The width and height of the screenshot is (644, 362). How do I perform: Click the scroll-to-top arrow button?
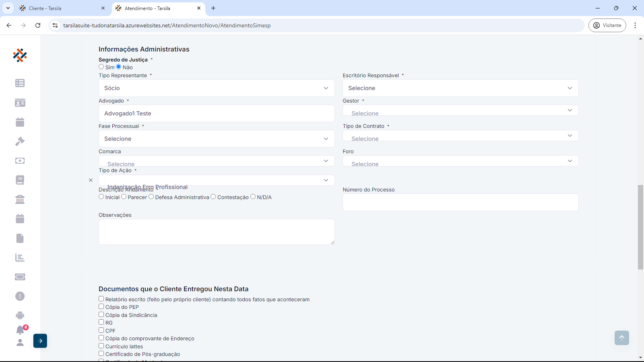(621, 338)
